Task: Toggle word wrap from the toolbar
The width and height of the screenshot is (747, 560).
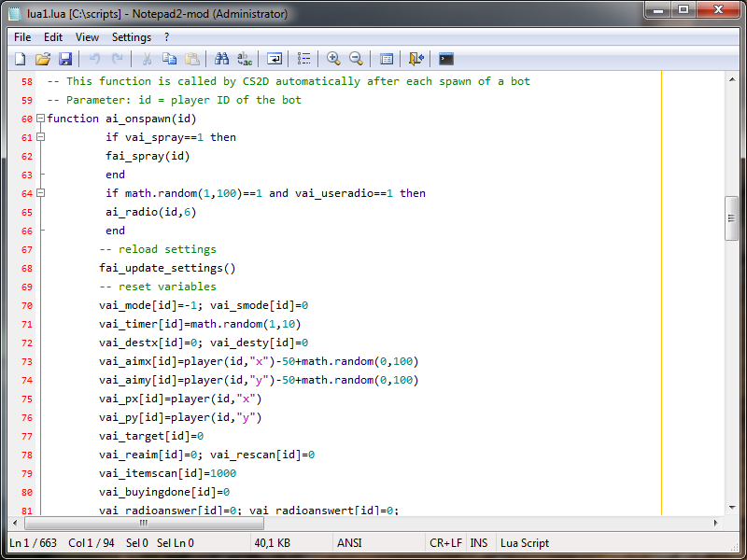Action: point(275,59)
